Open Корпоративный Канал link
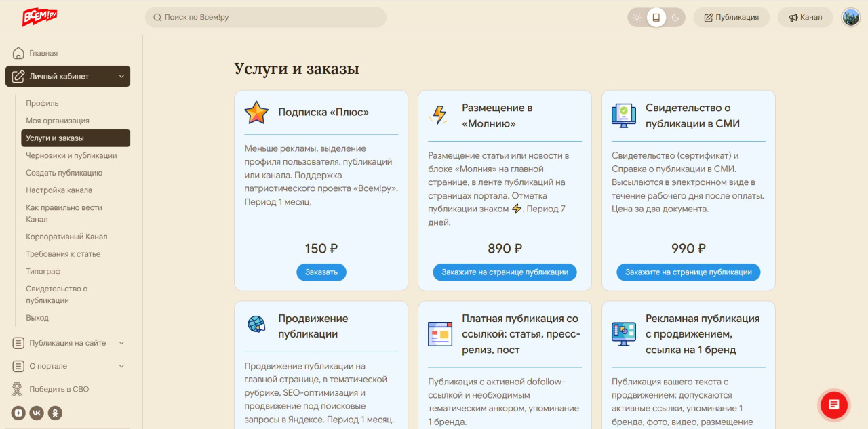The height and width of the screenshot is (429, 868). coord(66,237)
